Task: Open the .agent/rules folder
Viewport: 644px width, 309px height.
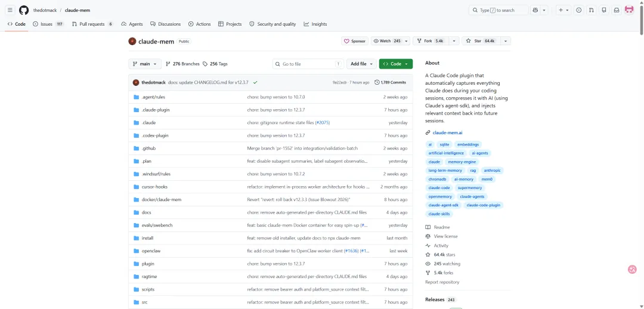Action: pyautogui.click(x=153, y=97)
